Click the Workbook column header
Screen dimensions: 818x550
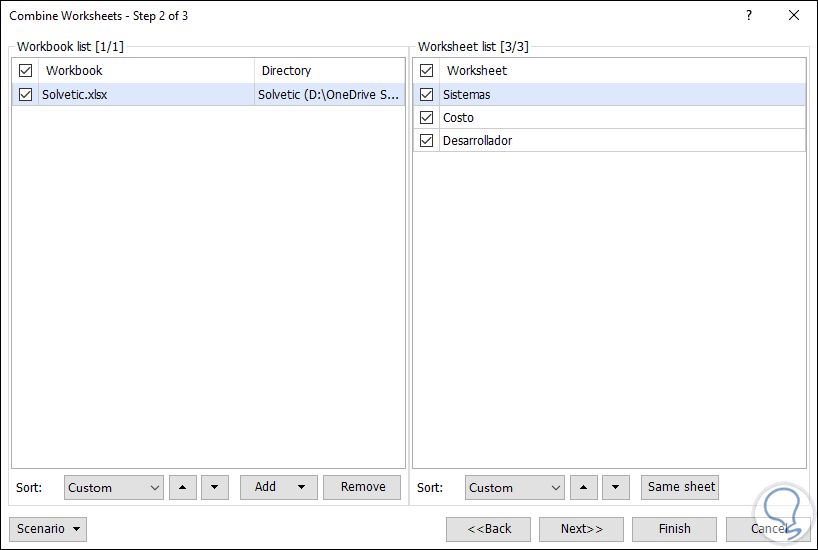pos(146,70)
